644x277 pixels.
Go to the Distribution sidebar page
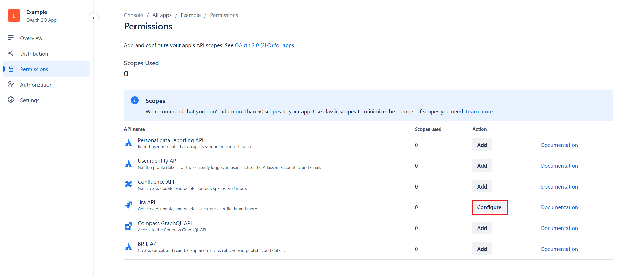tap(34, 54)
